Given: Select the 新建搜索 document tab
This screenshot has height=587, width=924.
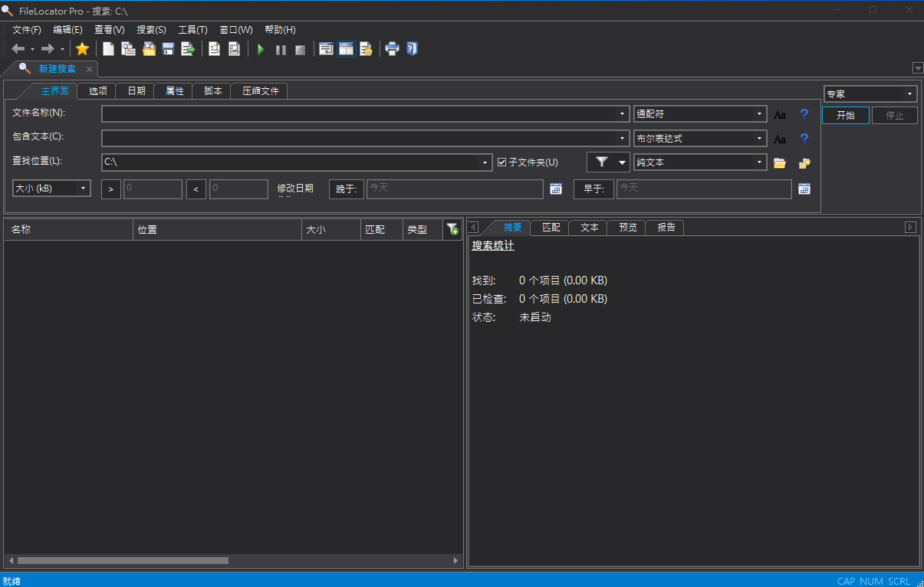Looking at the screenshot, I should pyautogui.click(x=57, y=69).
